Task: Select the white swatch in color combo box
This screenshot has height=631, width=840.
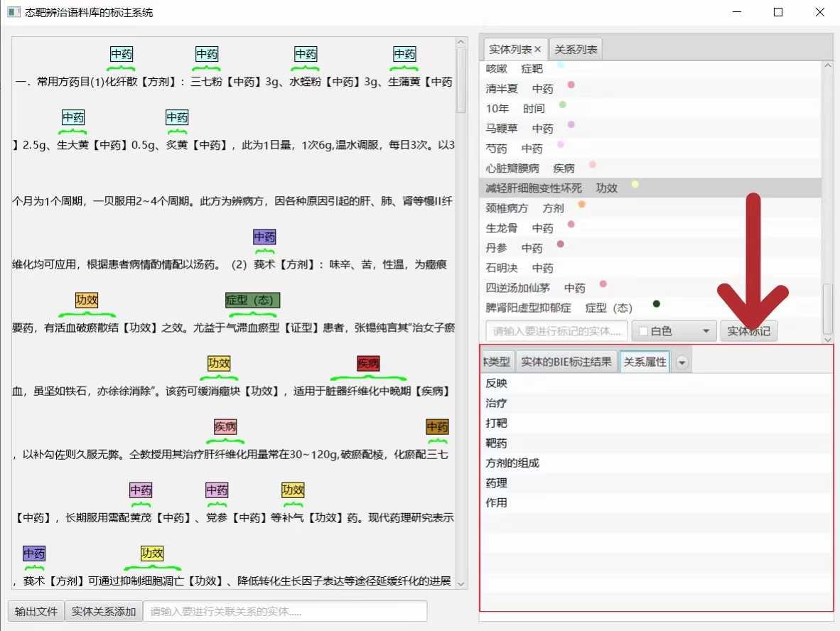Action: click(x=643, y=332)
